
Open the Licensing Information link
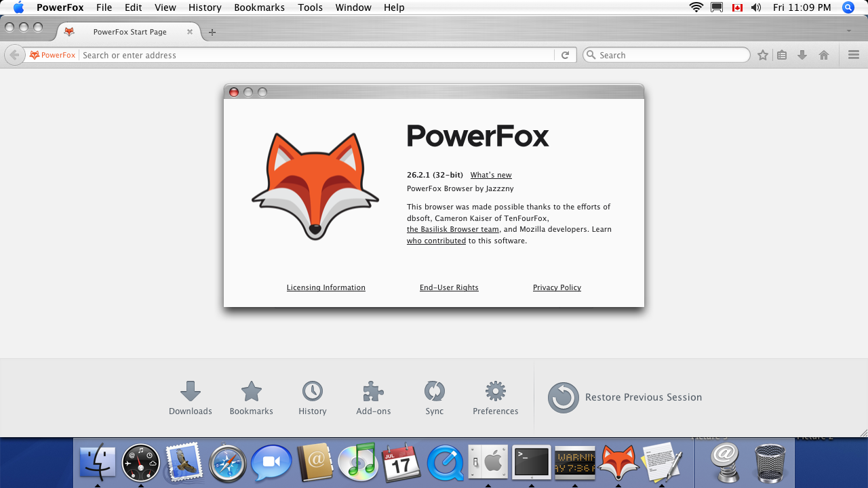coord(326,287)
